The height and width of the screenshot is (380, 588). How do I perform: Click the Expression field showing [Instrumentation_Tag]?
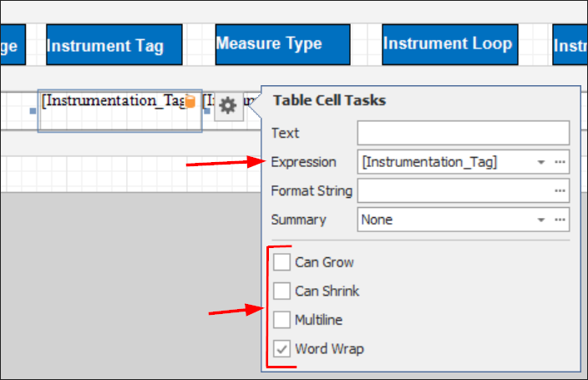443,162
